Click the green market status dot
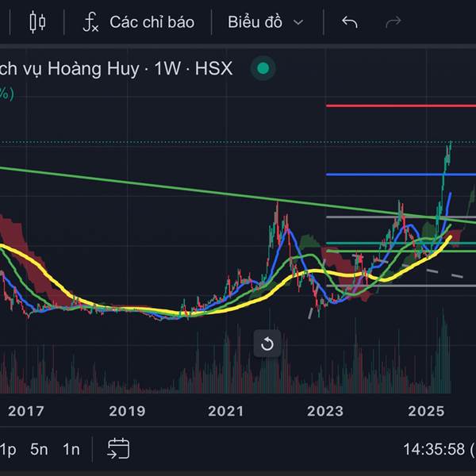476x476 pixels. [x=263, y=68]
